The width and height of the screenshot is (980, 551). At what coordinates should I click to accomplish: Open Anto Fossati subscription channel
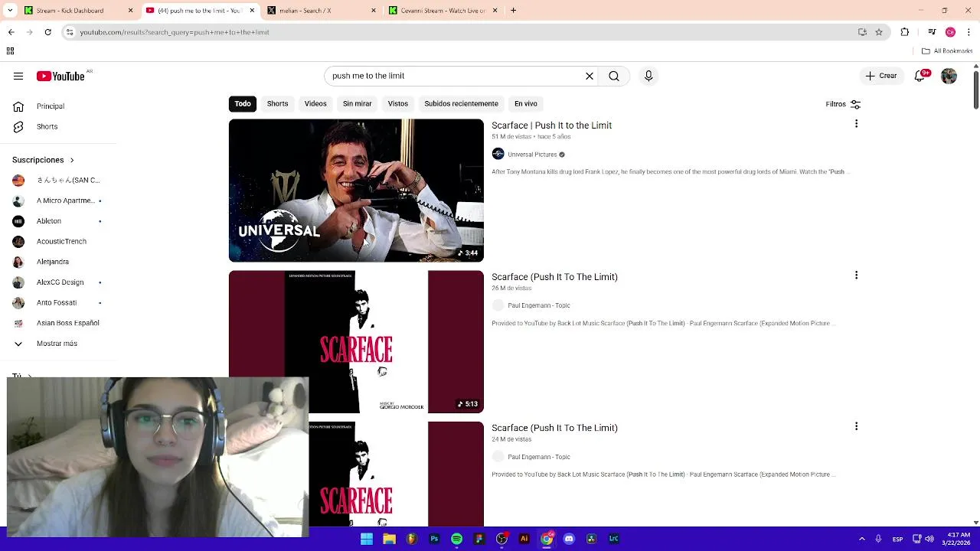[57, 302]
